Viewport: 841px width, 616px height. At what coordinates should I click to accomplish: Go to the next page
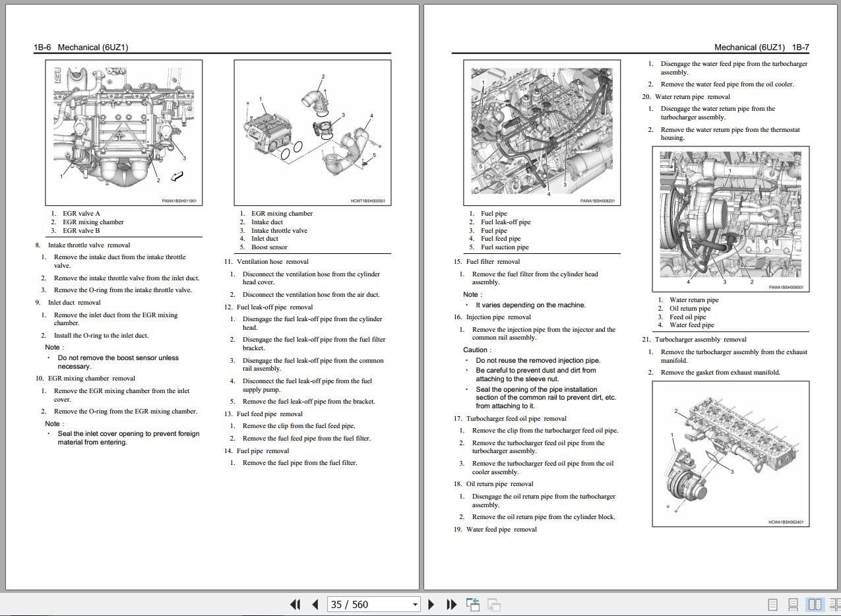[x=431, y=604]
